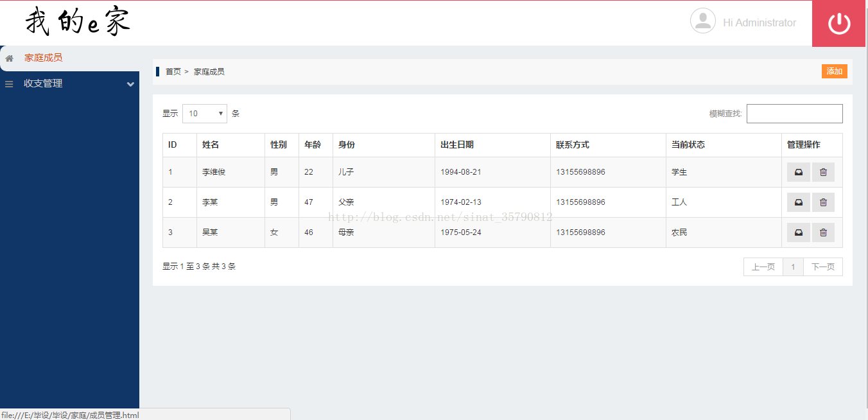
Task: Go to 下一页 next page
Action: (823, 267)
